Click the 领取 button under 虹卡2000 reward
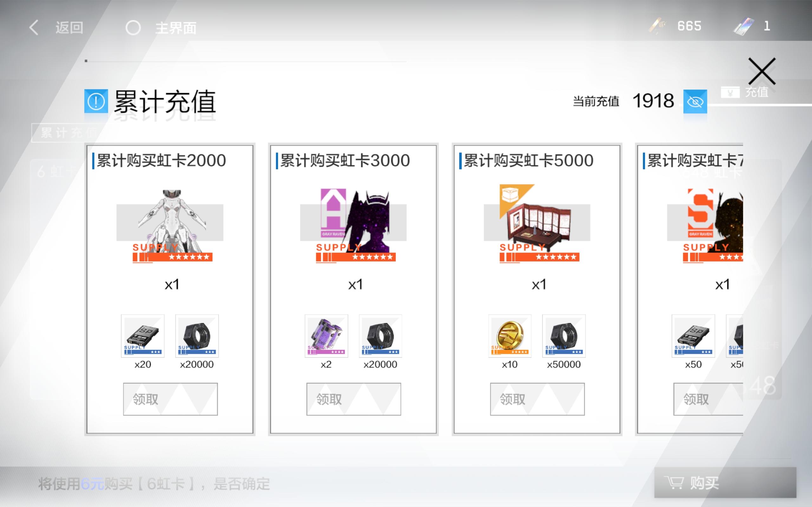 point(170,399)
